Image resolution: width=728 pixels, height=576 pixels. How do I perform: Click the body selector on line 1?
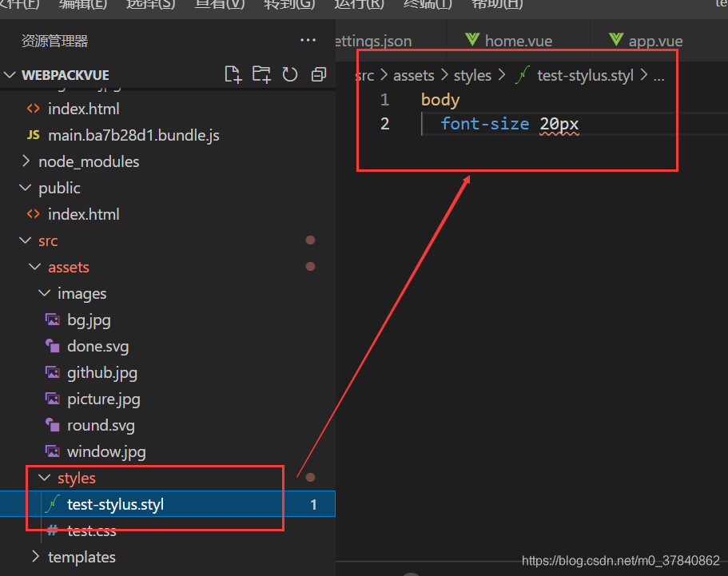440,99
